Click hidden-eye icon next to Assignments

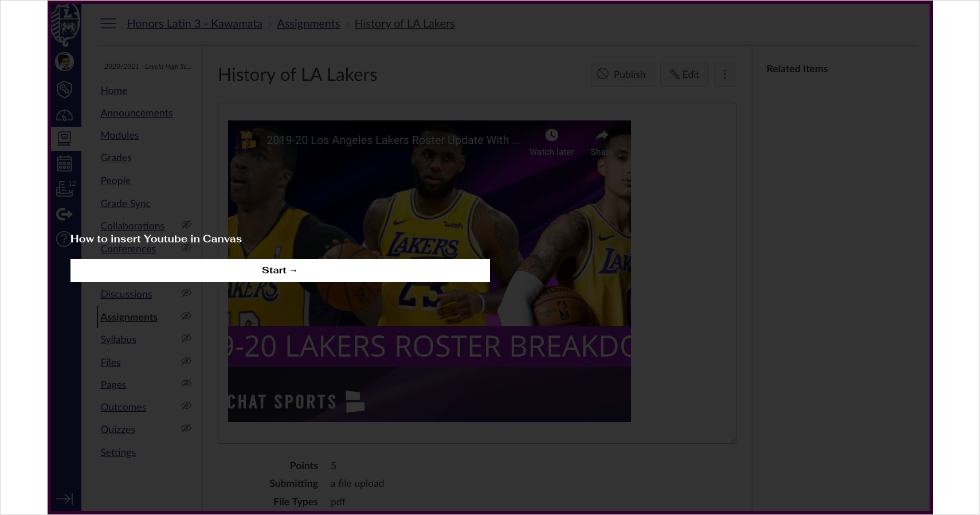pos(186,315)
